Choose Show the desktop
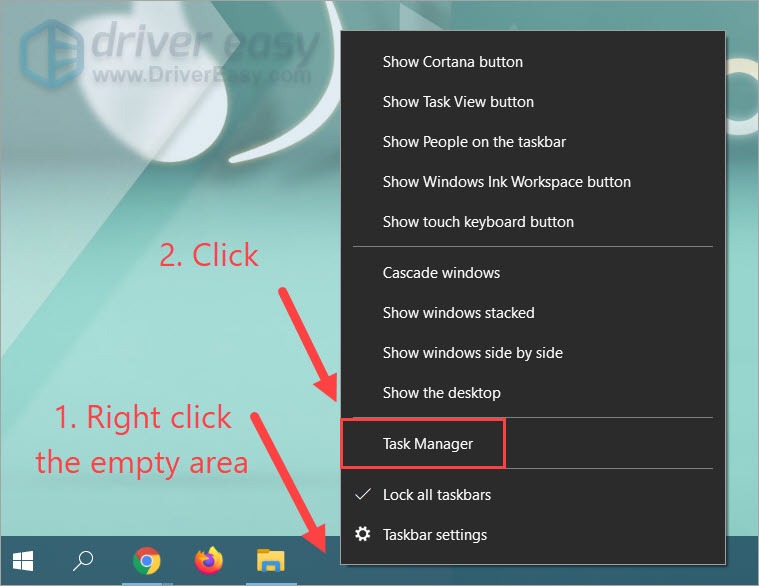Viewport: 759px width, 586px height. click(441, 393)
